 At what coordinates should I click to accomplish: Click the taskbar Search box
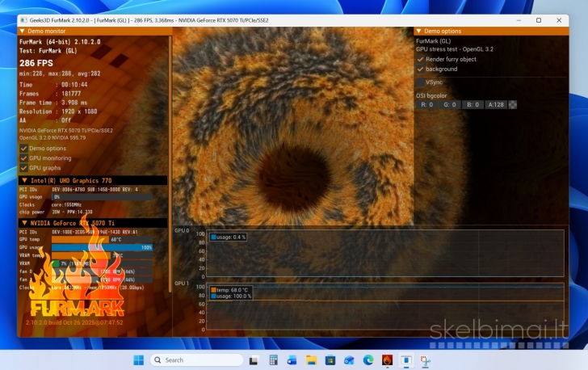coord(196,359)
